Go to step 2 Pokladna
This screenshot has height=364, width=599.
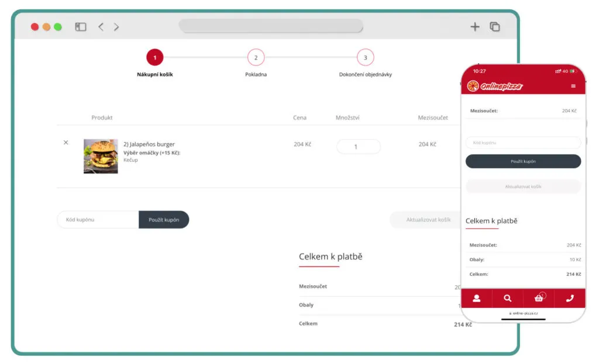256,58
